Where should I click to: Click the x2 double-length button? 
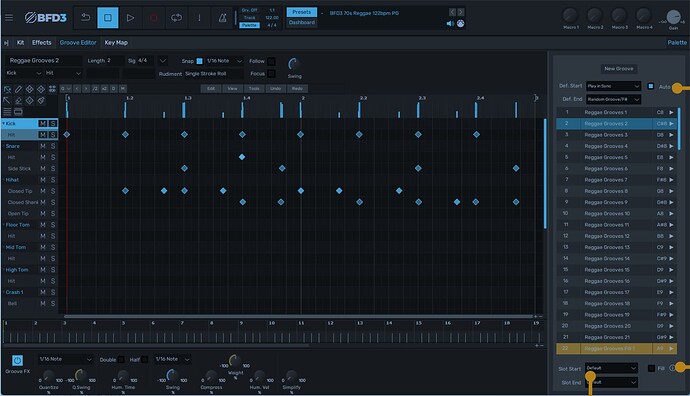(x=104, y=88)
